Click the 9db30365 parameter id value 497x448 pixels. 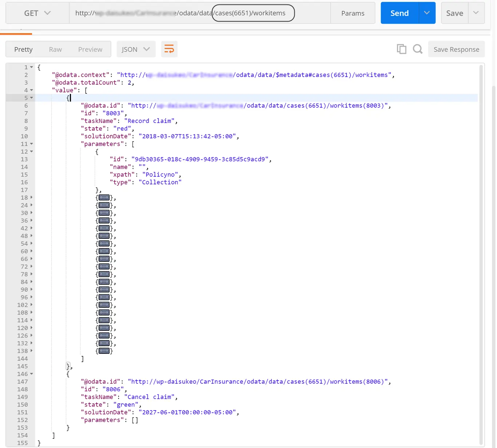click(200, 159)
